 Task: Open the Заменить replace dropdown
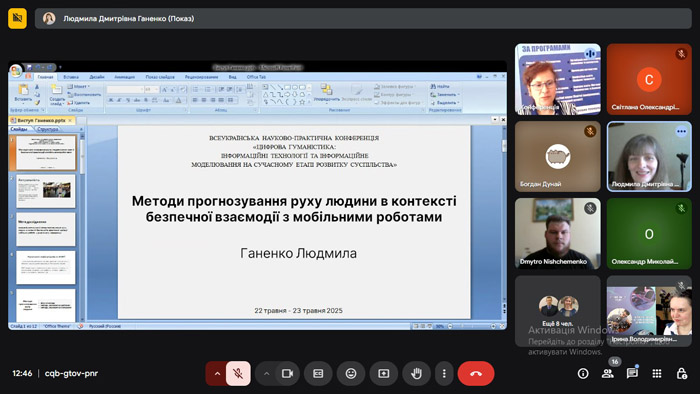click(444, 95)
